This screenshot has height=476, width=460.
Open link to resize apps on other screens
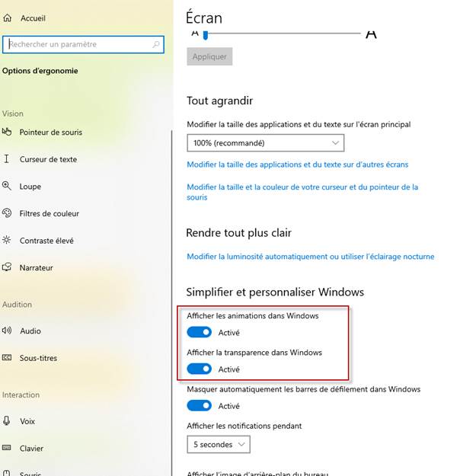(x=297, y=165)
